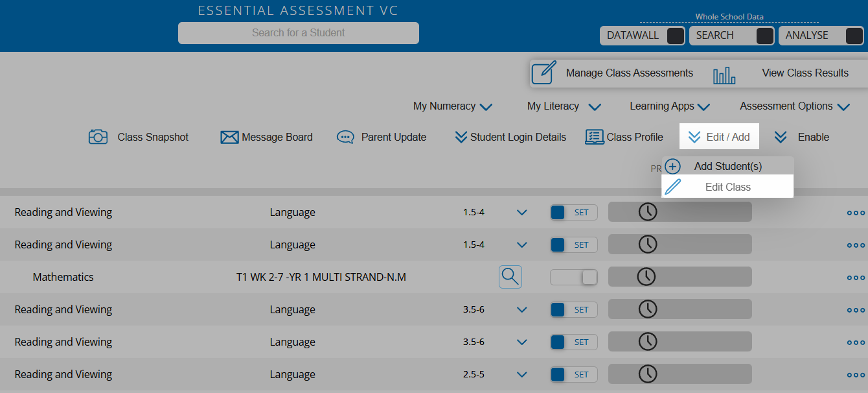Screen dimensions: 868x393
Task: Click the Mathematics subject label
Action: 63,277
